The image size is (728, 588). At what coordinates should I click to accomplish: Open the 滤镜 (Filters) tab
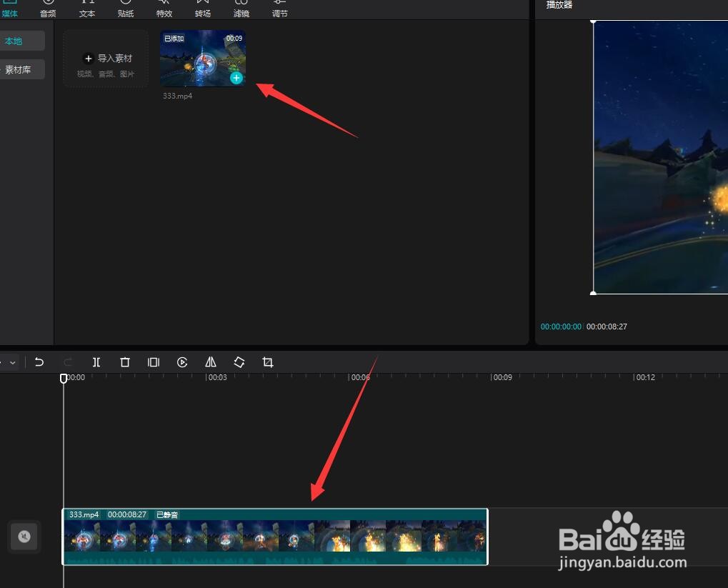tap(241, 9)
